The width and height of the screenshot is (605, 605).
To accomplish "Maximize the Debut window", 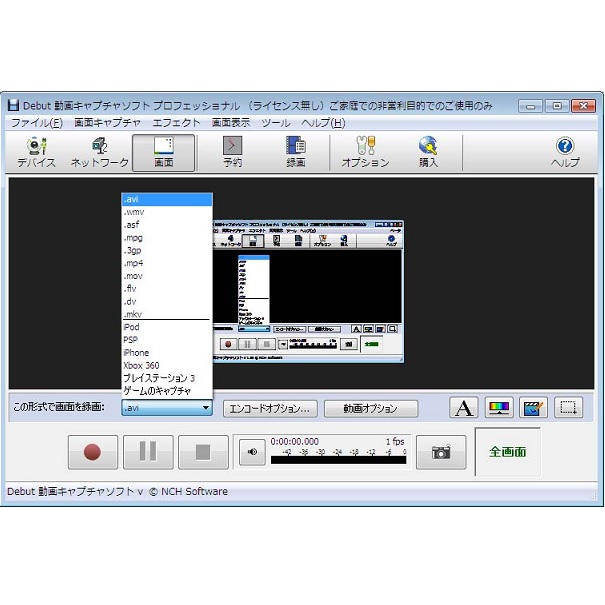I will [x=557, y=106].
